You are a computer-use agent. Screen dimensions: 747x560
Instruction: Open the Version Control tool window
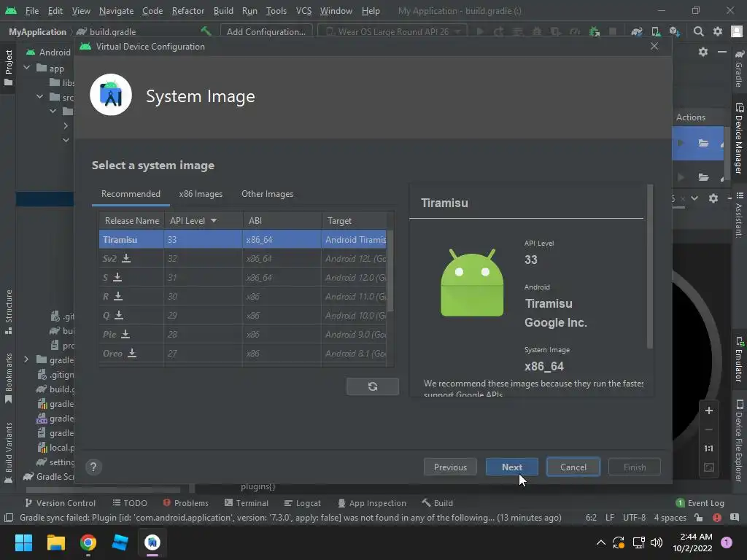(x=60, y=503)
